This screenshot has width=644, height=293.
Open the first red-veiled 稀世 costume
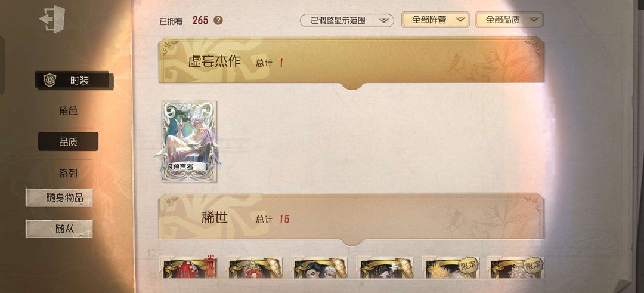click(x=188, y=267)
